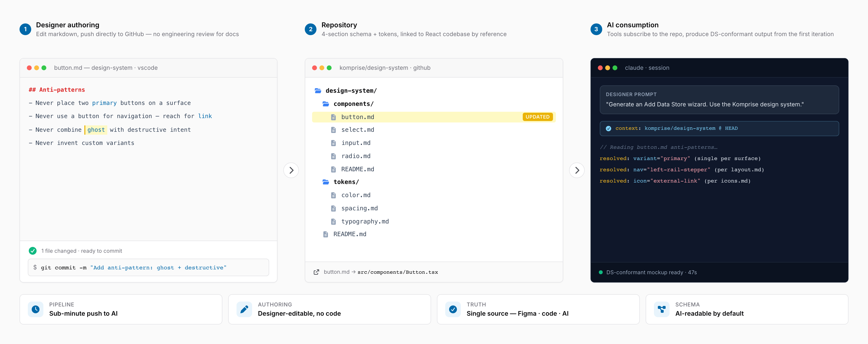
Task: Click '// Reading button.md anti-patterns…' comment
Action: tap(658, 147)
